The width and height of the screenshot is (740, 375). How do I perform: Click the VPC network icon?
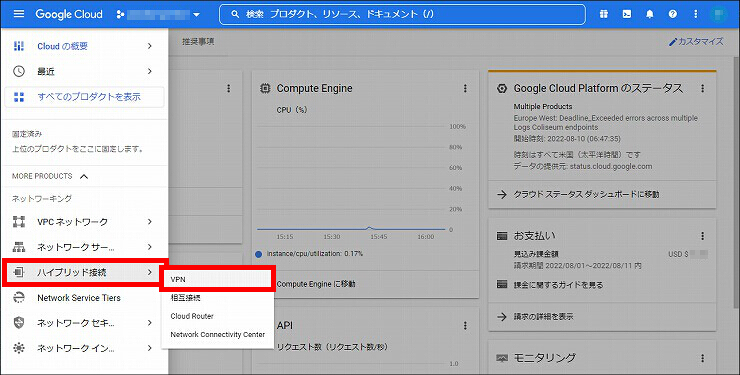coord(19,221)
